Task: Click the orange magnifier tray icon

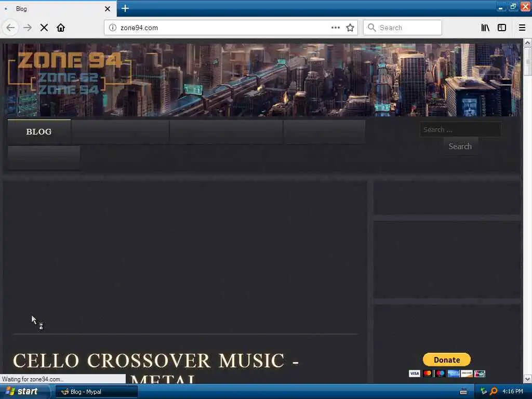Action: [x=494, y=391]
